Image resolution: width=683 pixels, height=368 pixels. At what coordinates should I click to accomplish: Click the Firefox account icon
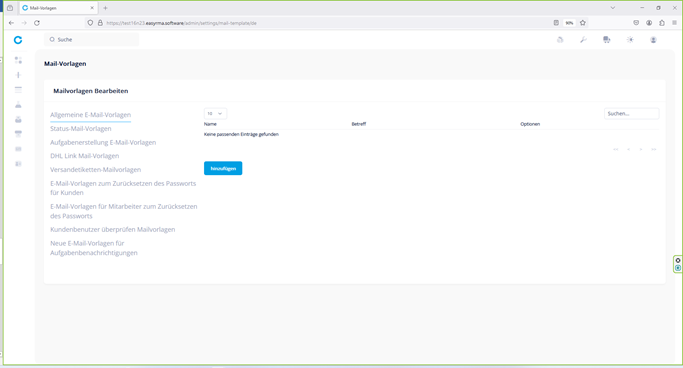(x=649, y=23)
